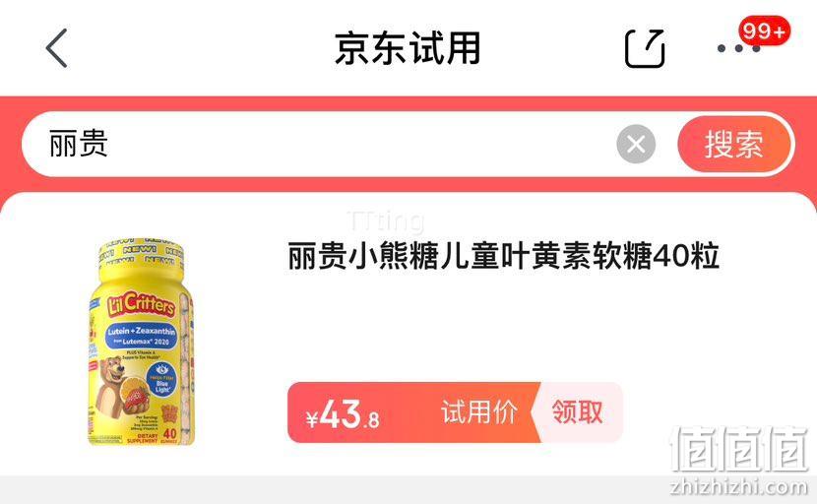Open the 丽贵小熊糖儿童叶黄素软糖40粒 product title

tap(503, 256)
